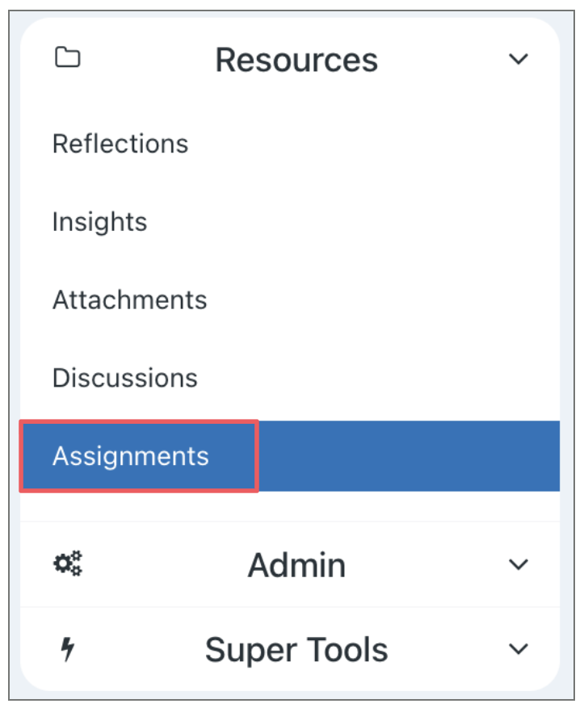Click the lightning bolt icon for Super Tools
The height and width of the screenshot is (712, 588).
(68, 650)
